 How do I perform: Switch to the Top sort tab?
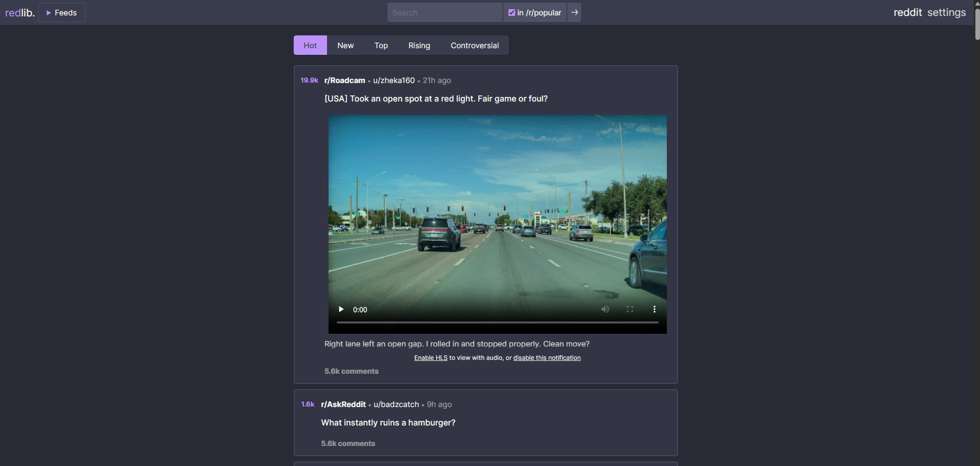(381, 45)
